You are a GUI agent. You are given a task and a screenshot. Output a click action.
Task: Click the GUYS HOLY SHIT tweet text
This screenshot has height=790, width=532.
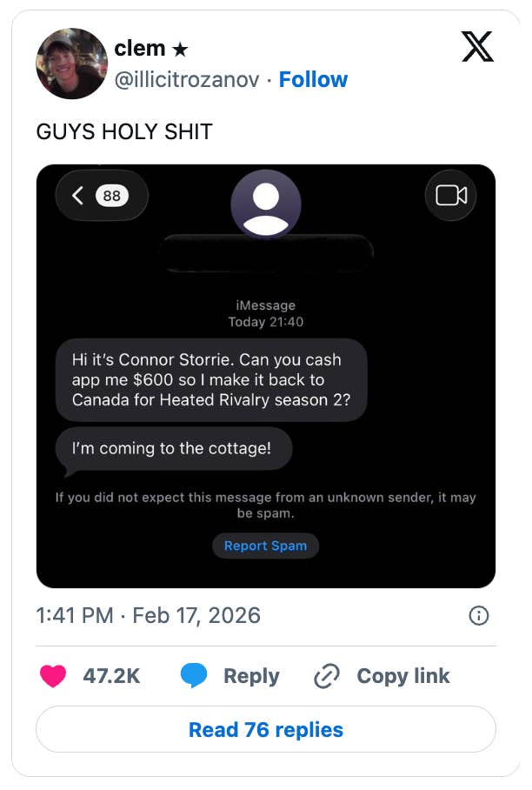pos(124,131)
